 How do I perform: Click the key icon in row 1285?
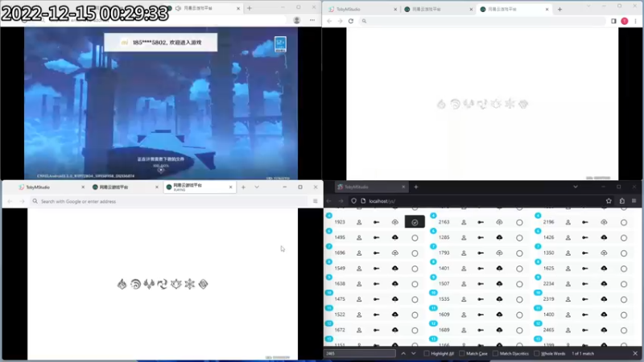pos(481,237)
